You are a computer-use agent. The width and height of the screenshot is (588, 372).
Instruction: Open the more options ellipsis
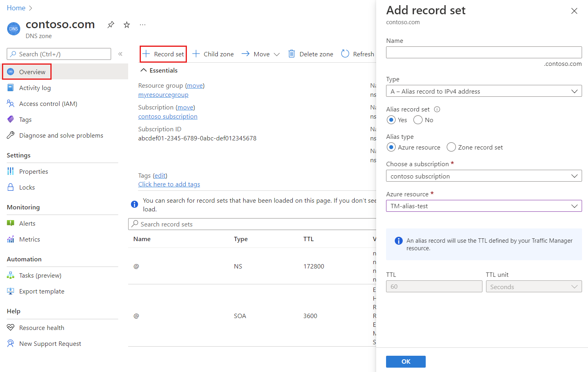142,25
